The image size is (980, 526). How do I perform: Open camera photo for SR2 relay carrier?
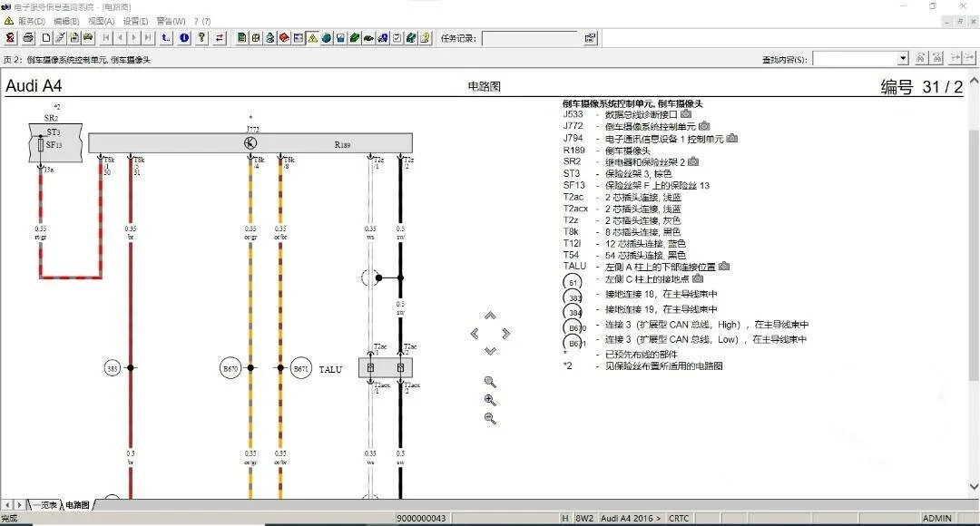click(693, 161)
